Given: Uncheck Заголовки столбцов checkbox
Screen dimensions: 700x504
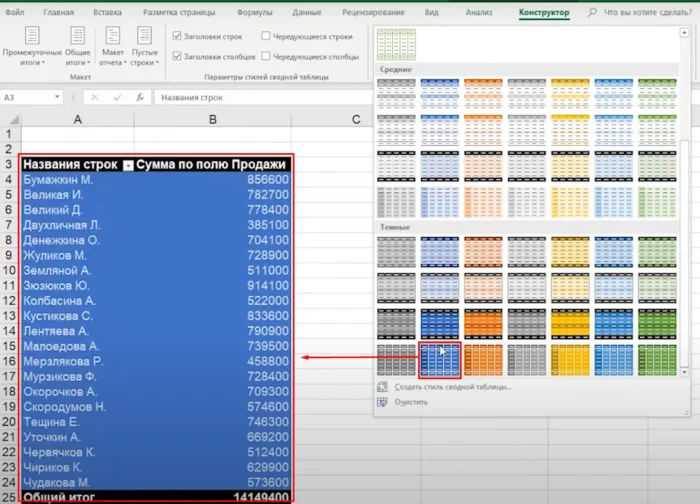Looking at the screenshot, I should (x=177, y=57).
